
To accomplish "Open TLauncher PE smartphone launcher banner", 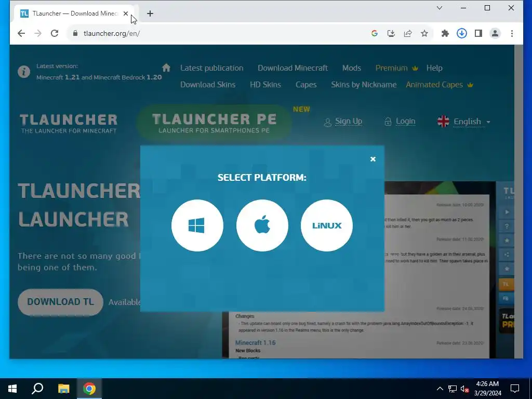I will (214, 123).
